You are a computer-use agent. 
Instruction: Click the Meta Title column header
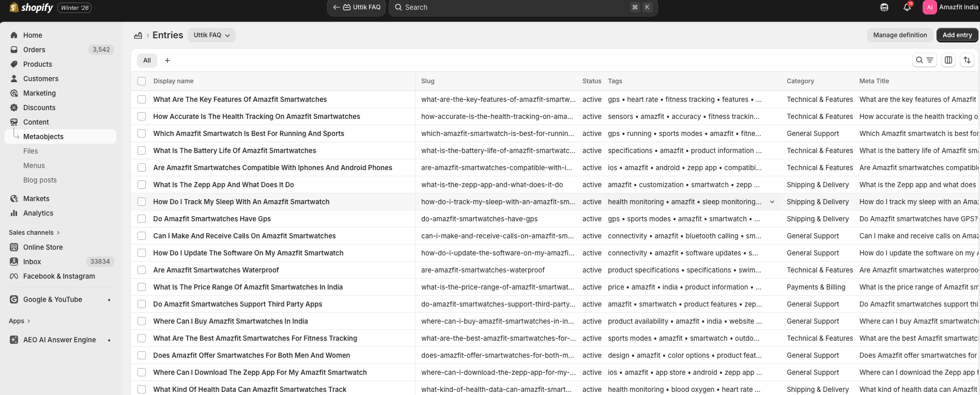[x=874, y=81]
